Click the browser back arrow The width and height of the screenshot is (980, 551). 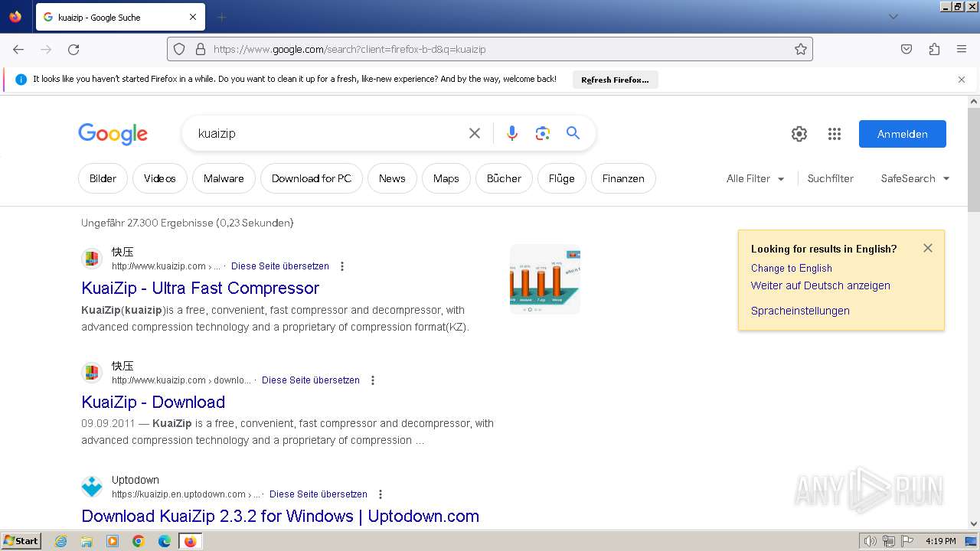click(18, 49)
